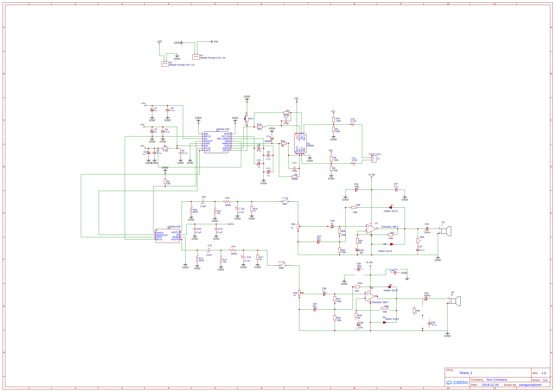This screenshot has height=392, width=555.
Task: Click resistor R11 634Ω symbol
Action: [x=286, y=113]
